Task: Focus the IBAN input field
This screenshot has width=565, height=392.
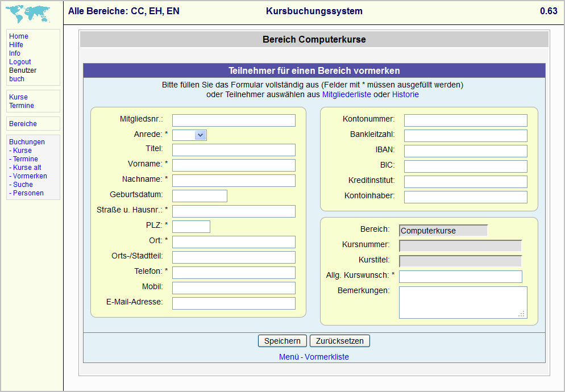Action: point(466,151)
